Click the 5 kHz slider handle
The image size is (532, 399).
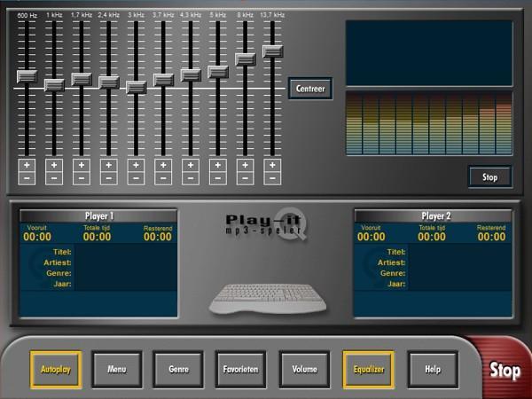[x=218, y=72]
